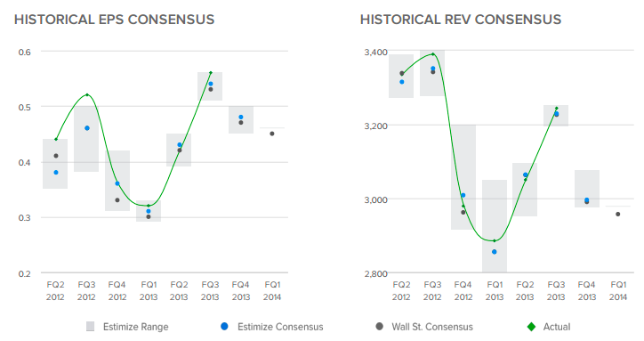Click the FQ3 2013 actual EPS peak point
The width and height of the screenshot is (644, 341).
211,73
